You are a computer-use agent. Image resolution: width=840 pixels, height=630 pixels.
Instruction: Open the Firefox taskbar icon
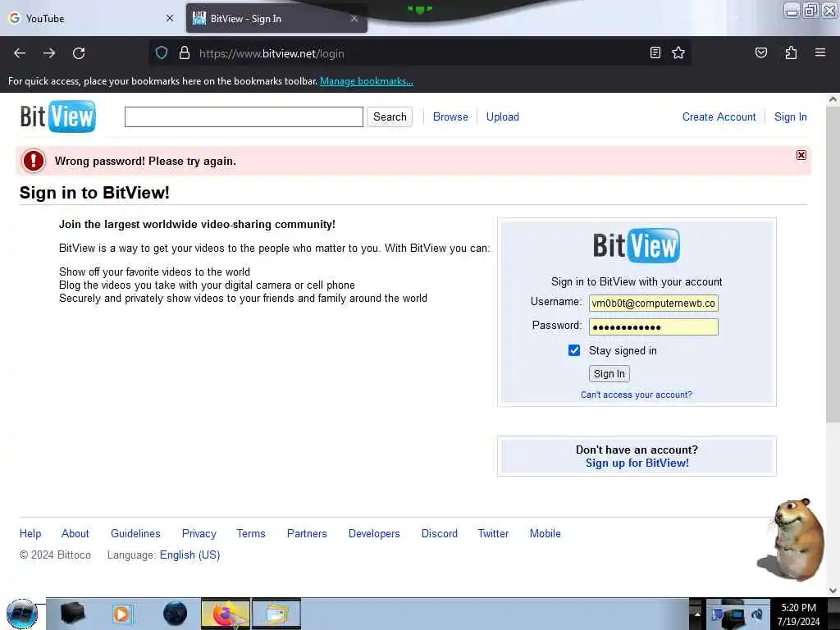[226, 614]
